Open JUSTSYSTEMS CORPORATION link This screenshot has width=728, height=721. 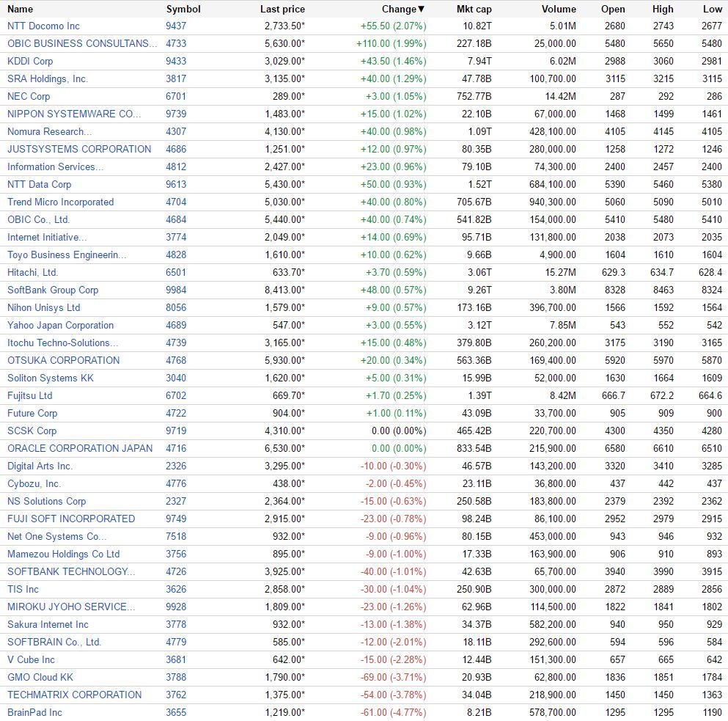tap(79, 149)
